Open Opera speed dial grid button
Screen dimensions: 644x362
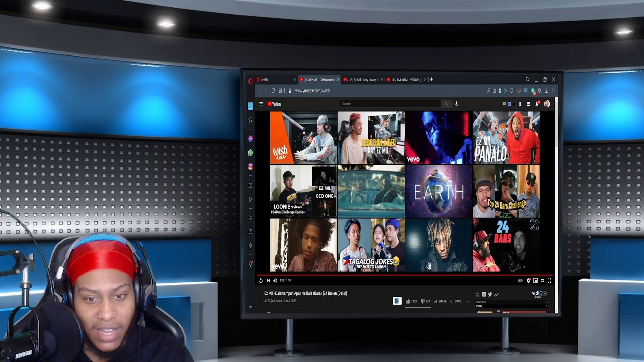(280, 90)
